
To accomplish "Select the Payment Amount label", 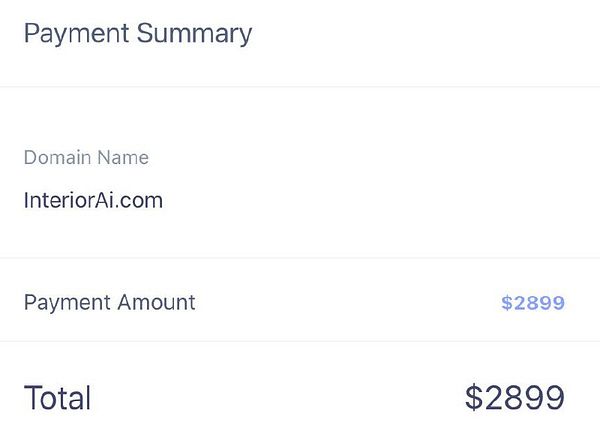I will click(x=109, y=303).
